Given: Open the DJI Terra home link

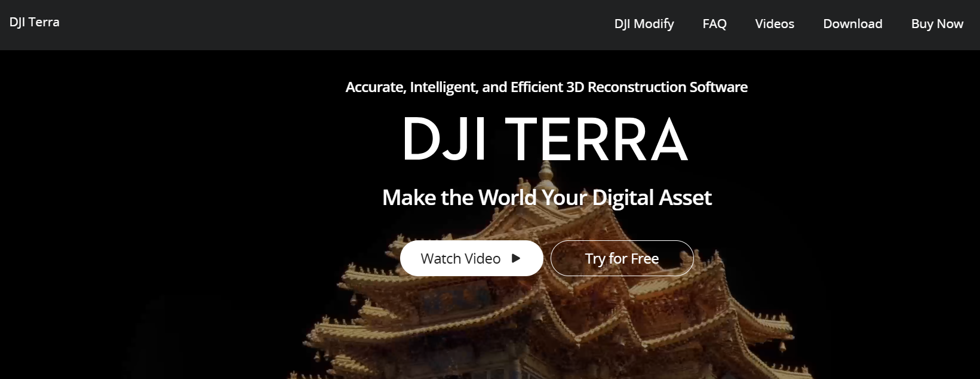Looking at the screenshot, I should (35, 22).
